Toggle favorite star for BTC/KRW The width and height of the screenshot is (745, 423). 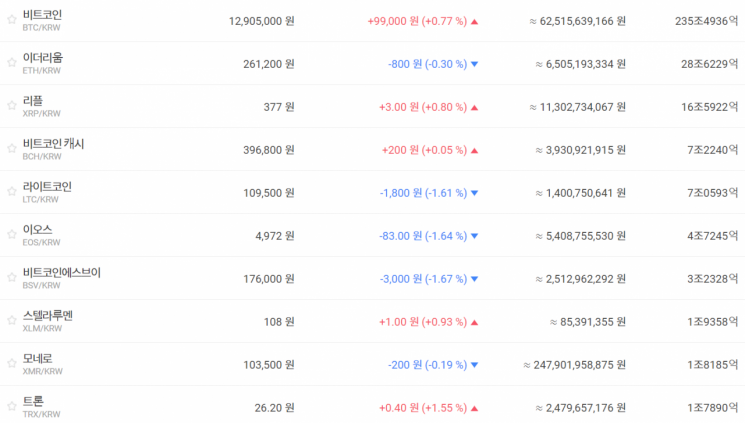[x=11, y=19]
